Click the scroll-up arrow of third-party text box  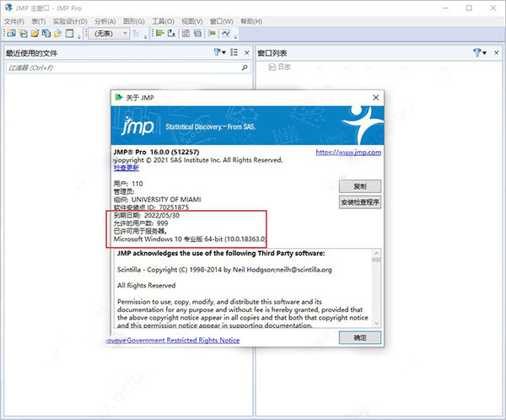pos(376,253)
